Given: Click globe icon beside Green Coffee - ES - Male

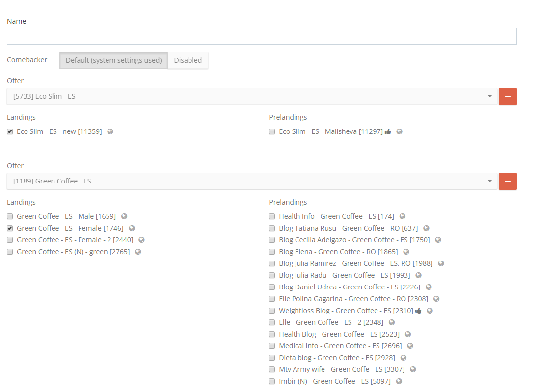Looking at the screenshot, I should click(124, 216).
